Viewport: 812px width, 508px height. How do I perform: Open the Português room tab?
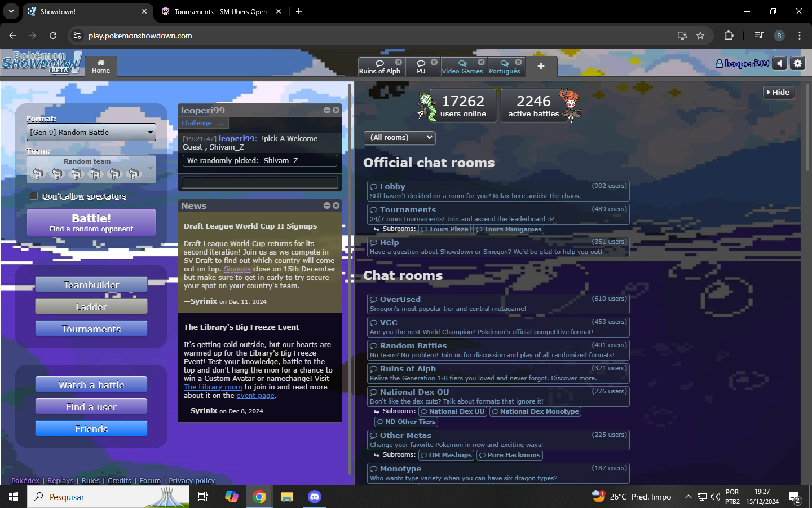point(505,67)
